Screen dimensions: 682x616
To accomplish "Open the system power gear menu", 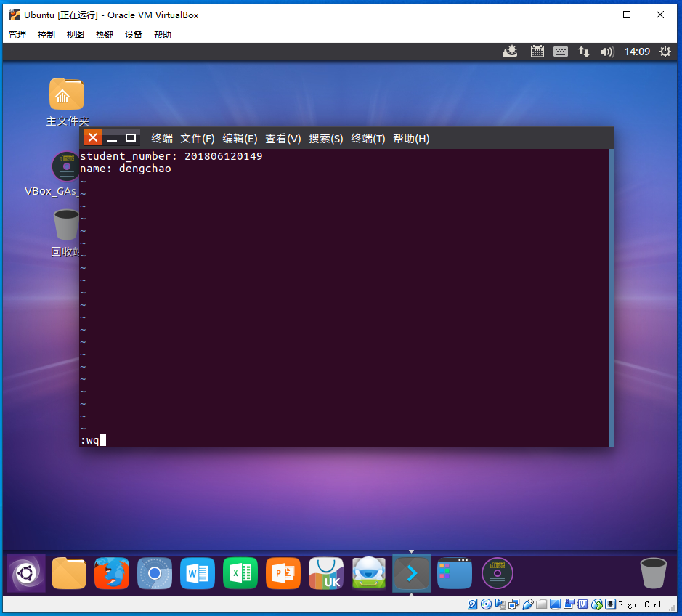I will (665, 52).
